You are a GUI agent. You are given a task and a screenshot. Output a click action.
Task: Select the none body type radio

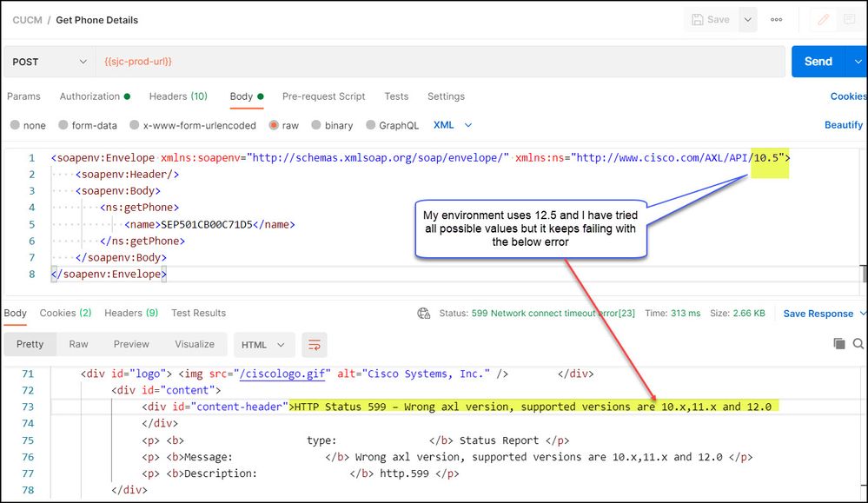point(15,125)
